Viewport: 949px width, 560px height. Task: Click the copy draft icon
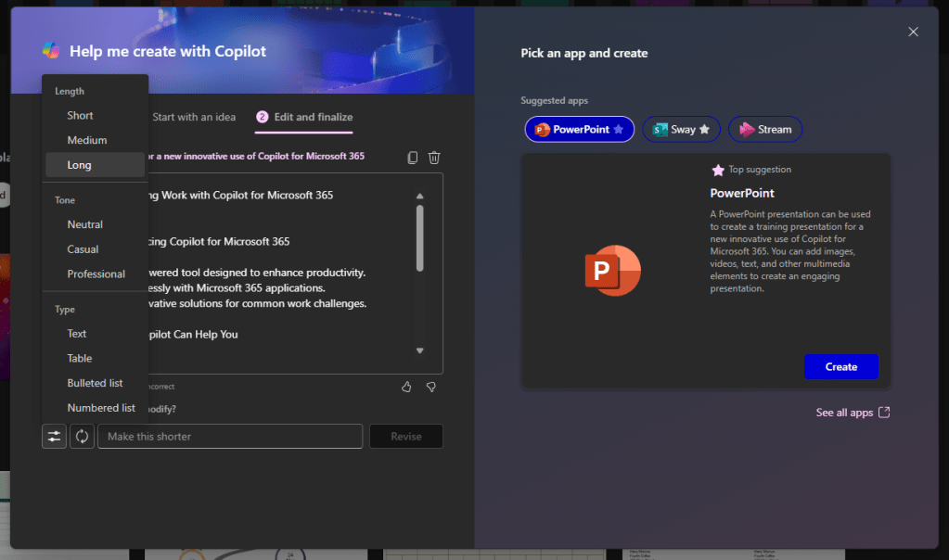click(413, 158)
